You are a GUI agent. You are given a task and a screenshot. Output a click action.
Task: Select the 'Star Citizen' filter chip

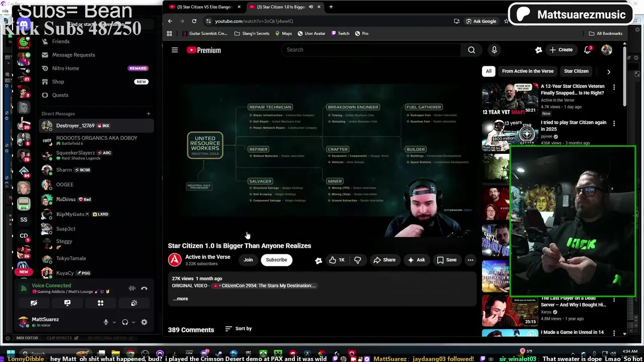[576, 71]
